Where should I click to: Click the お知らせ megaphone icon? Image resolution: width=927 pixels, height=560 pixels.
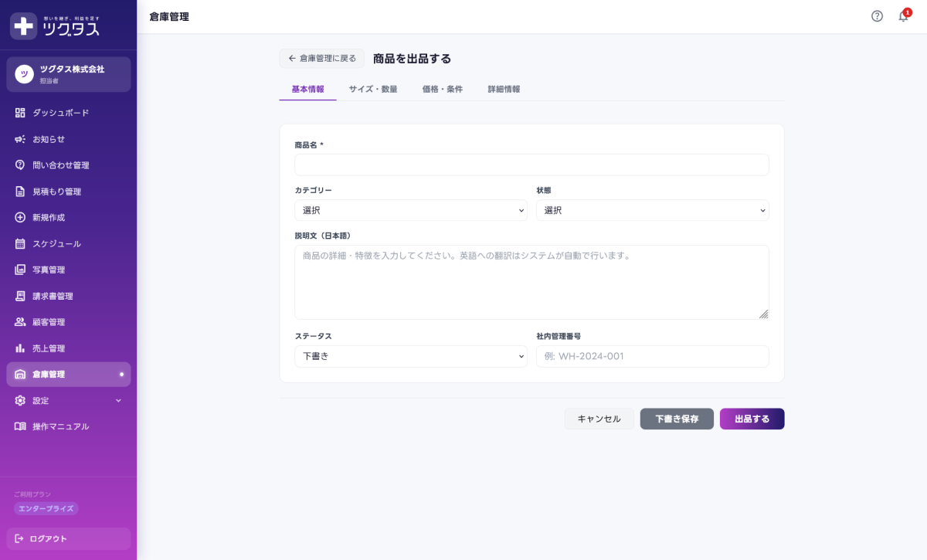point(20,139)
